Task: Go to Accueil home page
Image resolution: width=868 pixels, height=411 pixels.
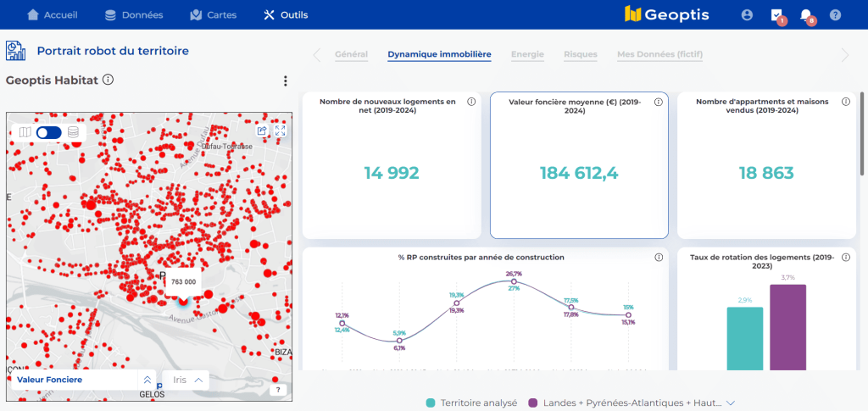Action: click(x=53, y=15)
